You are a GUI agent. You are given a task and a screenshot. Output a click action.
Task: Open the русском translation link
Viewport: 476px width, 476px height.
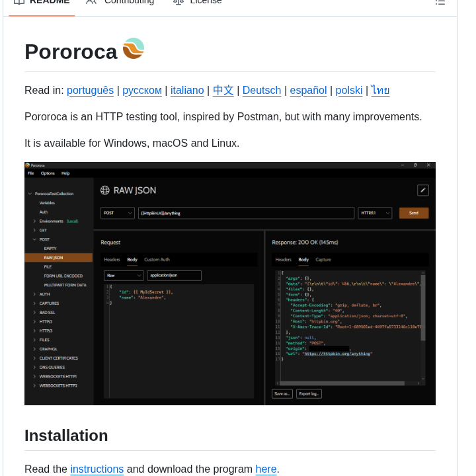coord(142,90)
